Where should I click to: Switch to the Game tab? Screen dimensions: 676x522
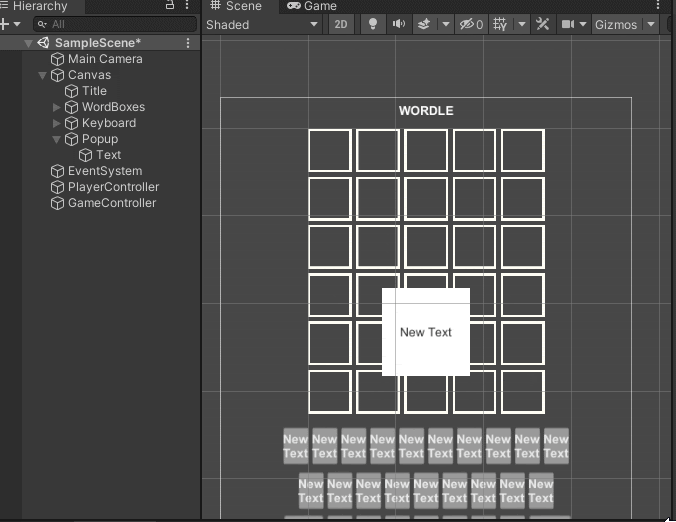pyautogui.click(x=312, y=6)
